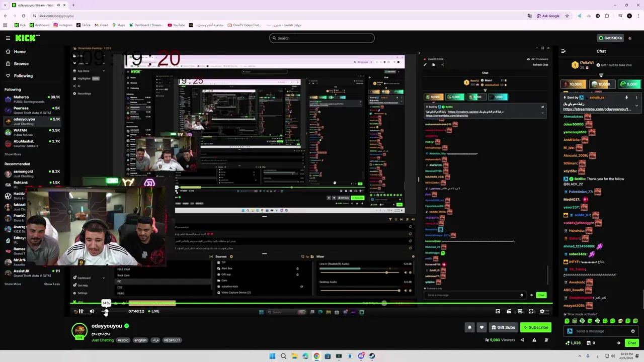Open the YouTube bookmark

click(x=177, y=25)
